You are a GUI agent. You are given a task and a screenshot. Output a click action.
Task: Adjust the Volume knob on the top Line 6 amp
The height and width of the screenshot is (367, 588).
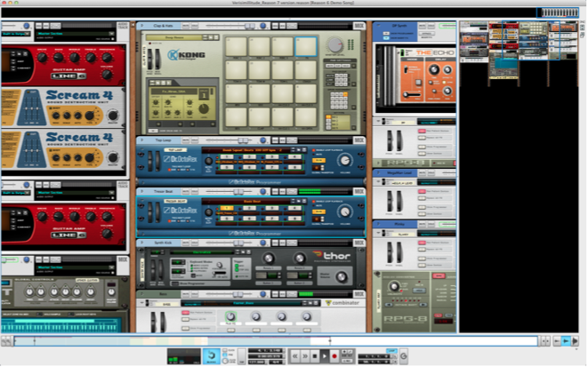[107, 75]
